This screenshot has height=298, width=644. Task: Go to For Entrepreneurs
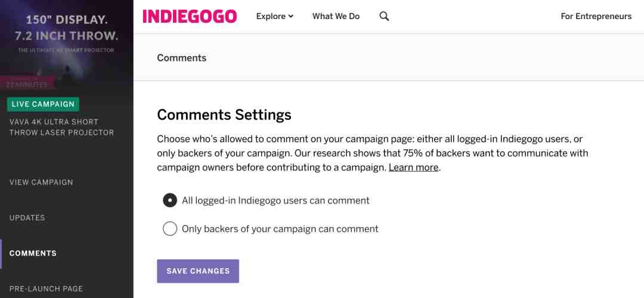596,17
